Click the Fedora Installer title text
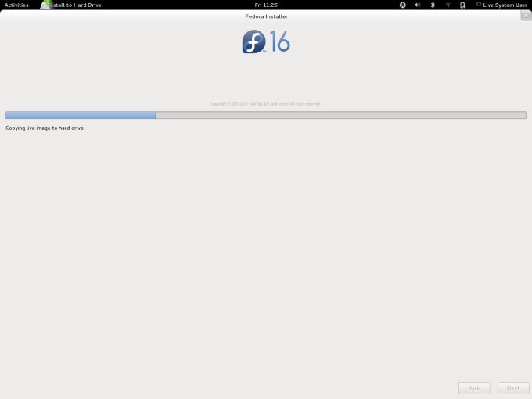Screen dimensions: 532x399 (266, 16)
